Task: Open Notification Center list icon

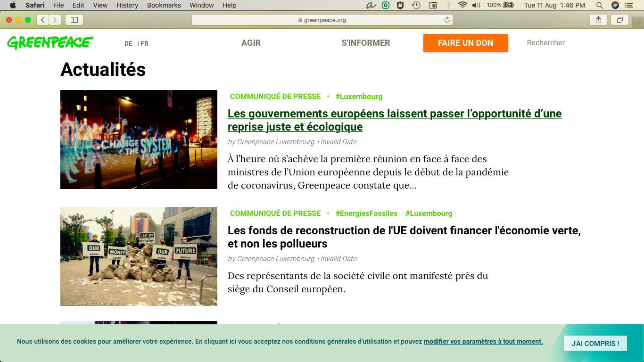Action: click(628, 5)
